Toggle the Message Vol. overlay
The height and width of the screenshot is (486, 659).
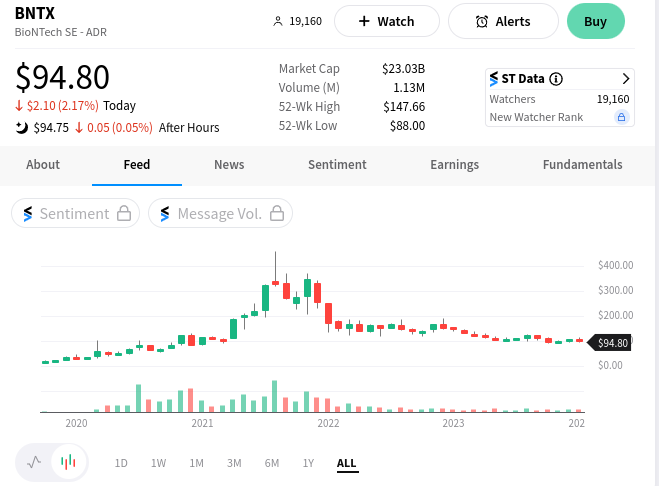coord(220,213)
